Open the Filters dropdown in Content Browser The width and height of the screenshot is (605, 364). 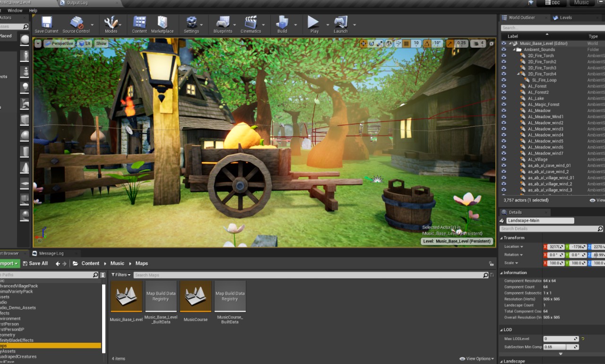click(x=121, y=275)
